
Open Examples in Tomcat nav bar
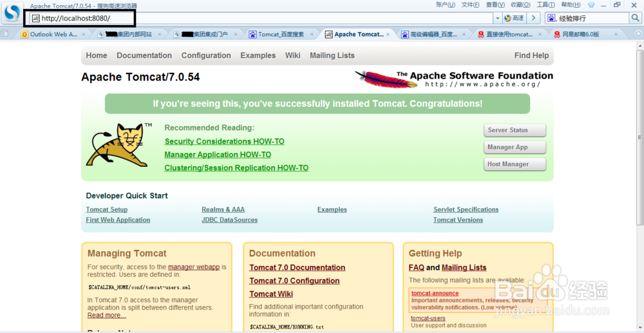[x=258, y=55]
